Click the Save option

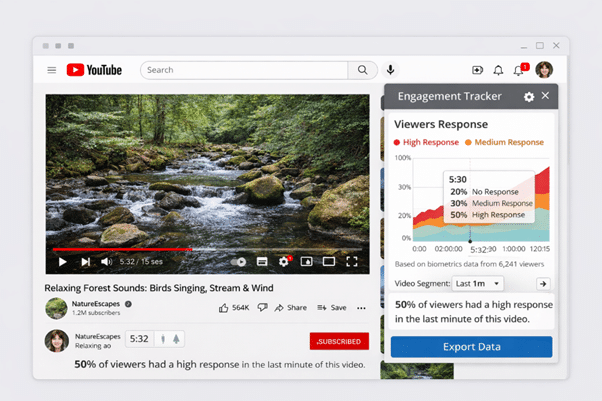[332, 308]
